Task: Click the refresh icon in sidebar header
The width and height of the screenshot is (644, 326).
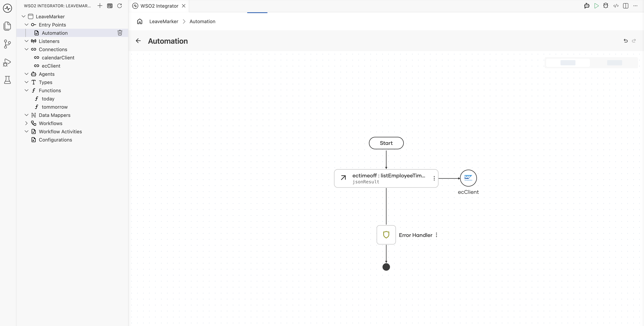Action: coord(120,6)
